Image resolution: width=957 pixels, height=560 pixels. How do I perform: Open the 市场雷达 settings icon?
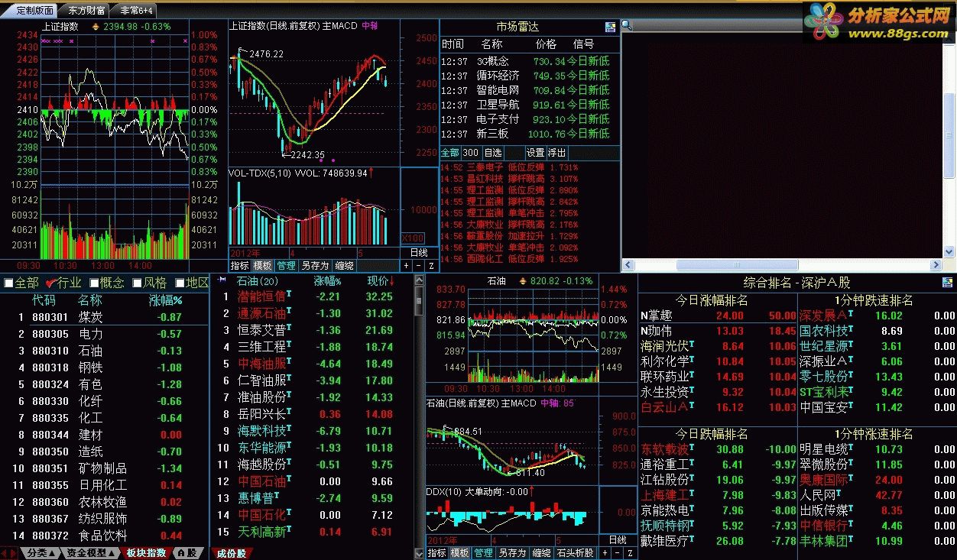(610, 27)
